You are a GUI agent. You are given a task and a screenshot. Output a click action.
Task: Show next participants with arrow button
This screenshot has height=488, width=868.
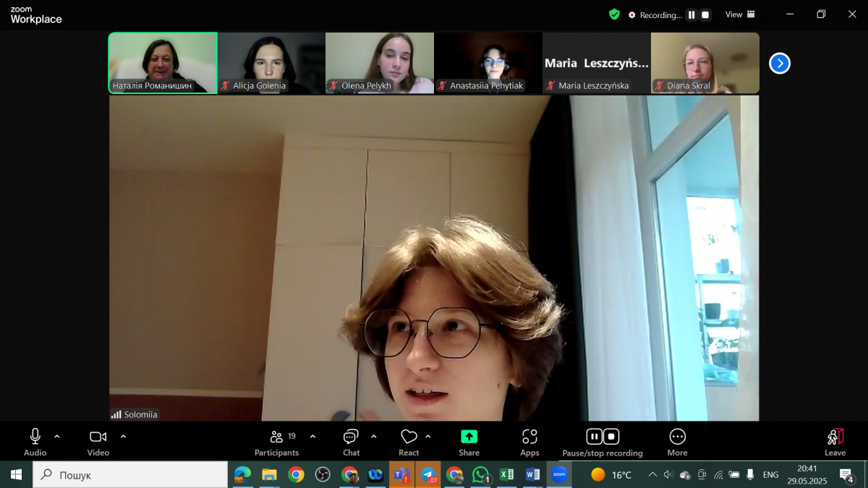(779, 64)
